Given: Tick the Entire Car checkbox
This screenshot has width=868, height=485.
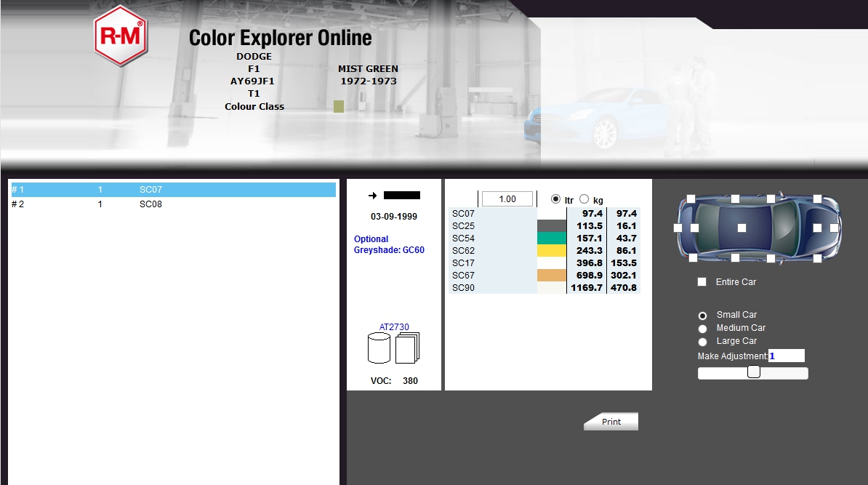Looking at the screenshot, I should click(702, 282).
